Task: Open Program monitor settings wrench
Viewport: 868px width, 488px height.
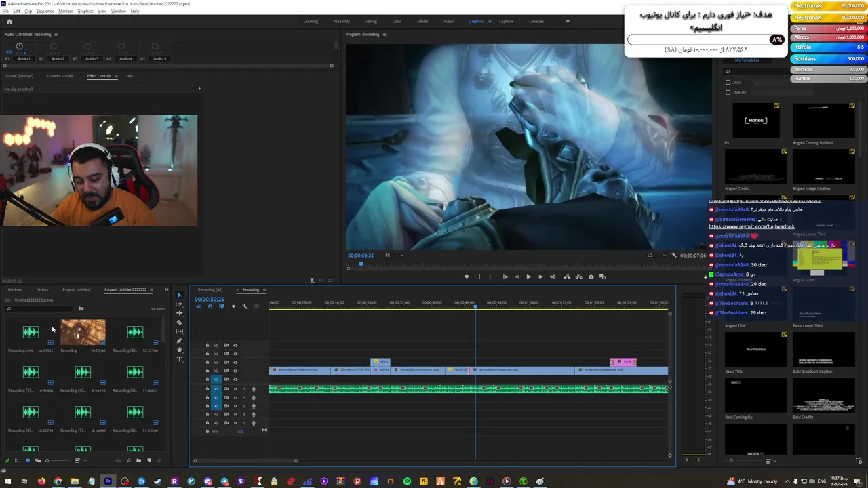Action: (x=674, y=255)
